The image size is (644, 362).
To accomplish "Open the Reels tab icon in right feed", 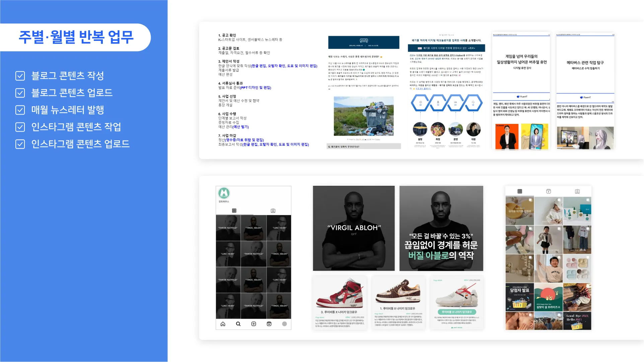I will point(549,191).
